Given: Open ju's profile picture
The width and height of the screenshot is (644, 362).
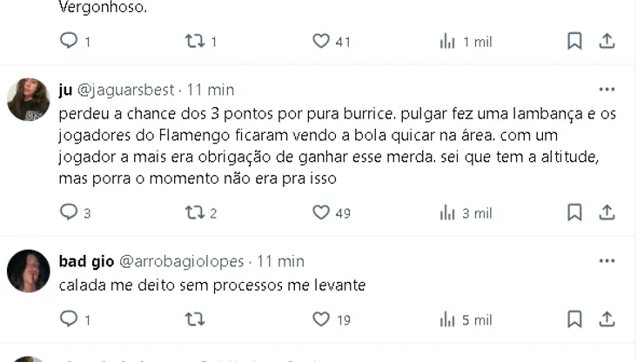Looking at the screenshot, I should point(29,99).
